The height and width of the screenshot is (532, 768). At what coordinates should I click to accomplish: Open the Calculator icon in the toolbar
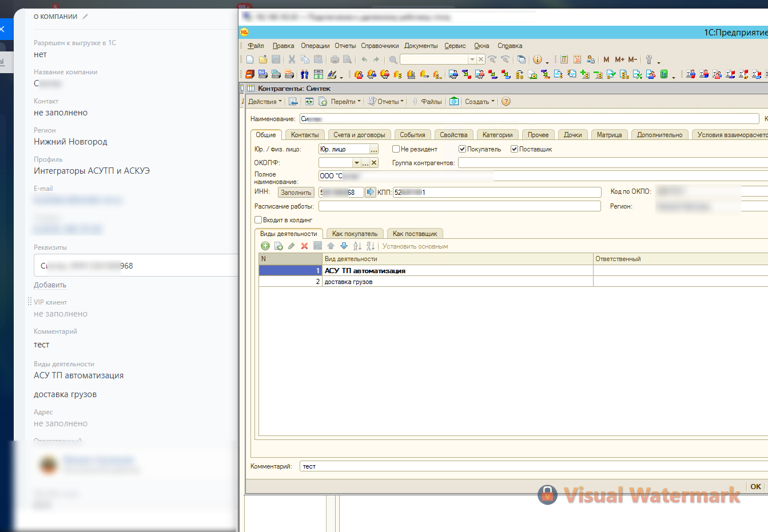click(x=564, y=59)
